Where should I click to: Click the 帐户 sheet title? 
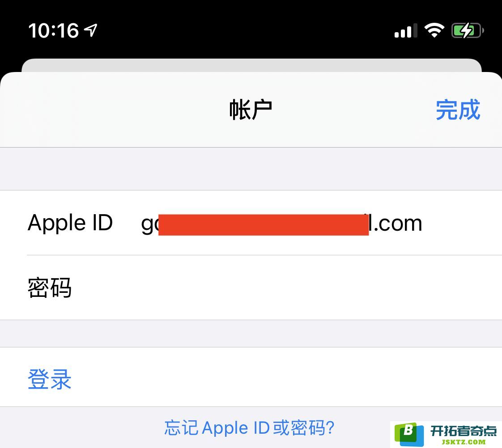click(x=251, y=110)
